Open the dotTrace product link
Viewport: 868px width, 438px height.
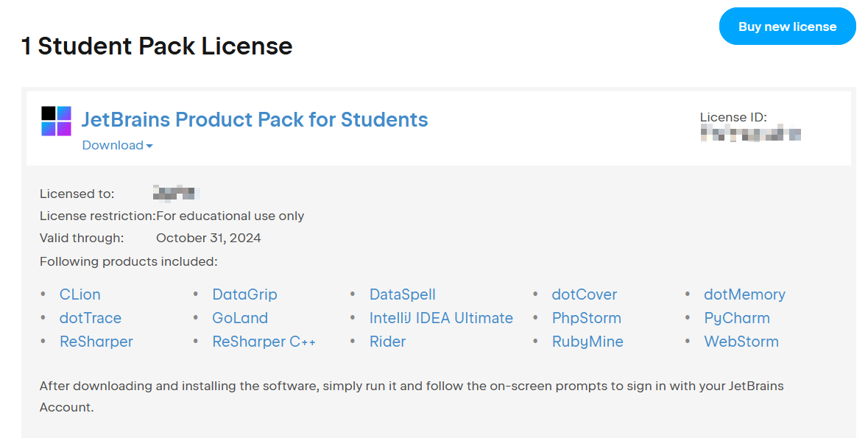pyautogui.click(x=90, y=318)
